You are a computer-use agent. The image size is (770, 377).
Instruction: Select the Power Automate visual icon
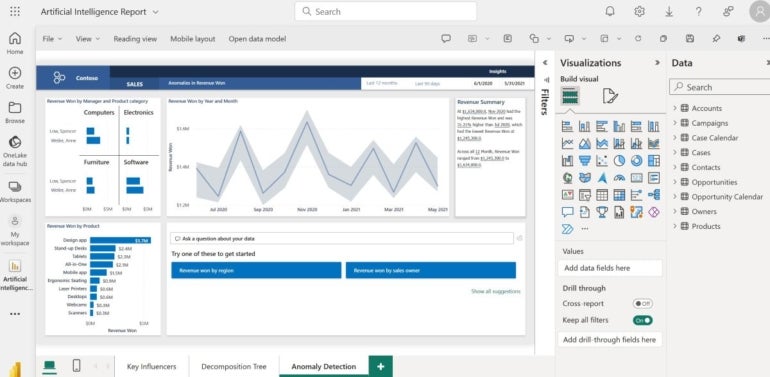568,229
